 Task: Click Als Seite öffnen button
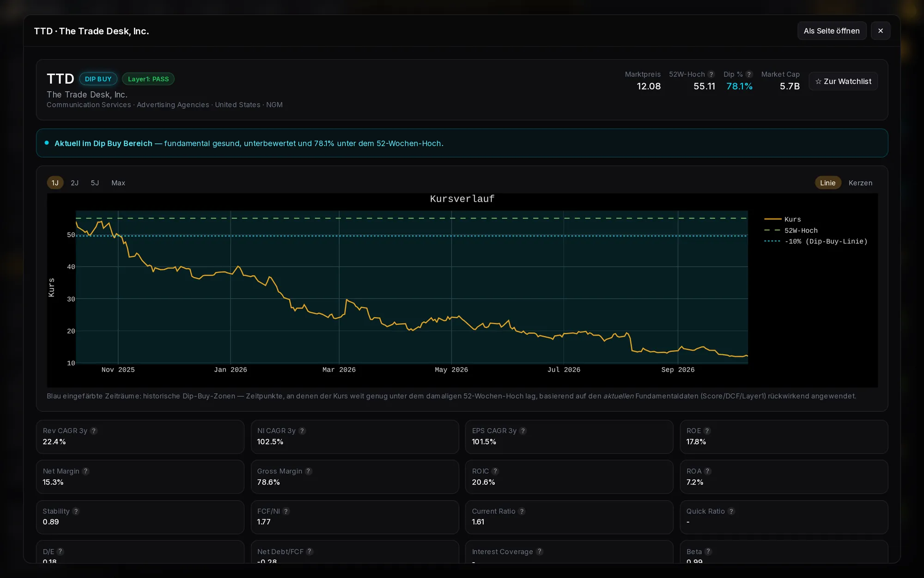832,31
